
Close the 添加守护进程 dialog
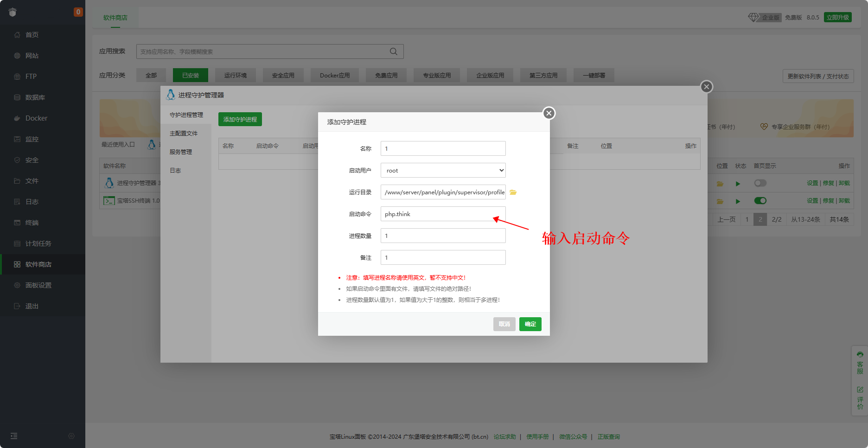(549, 113)
